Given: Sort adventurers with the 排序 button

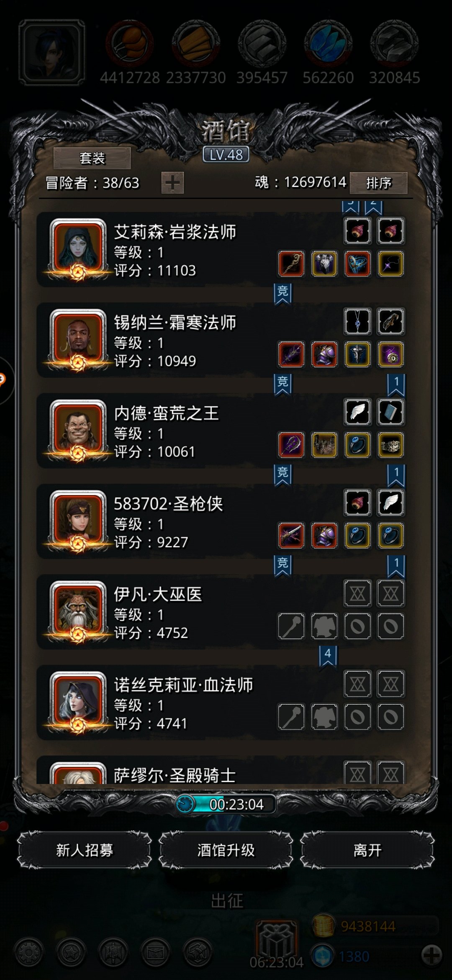Looking at the screenshot, I should [378, 183].
